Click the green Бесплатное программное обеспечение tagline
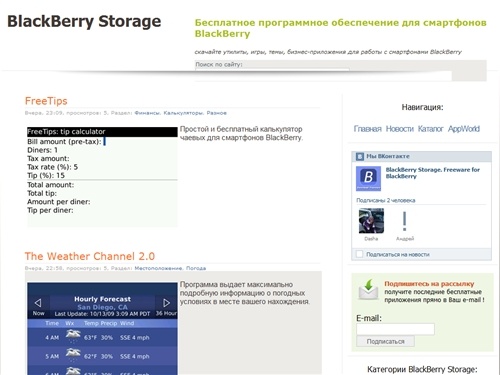500x375 pixels. click(x=340, y=28)
